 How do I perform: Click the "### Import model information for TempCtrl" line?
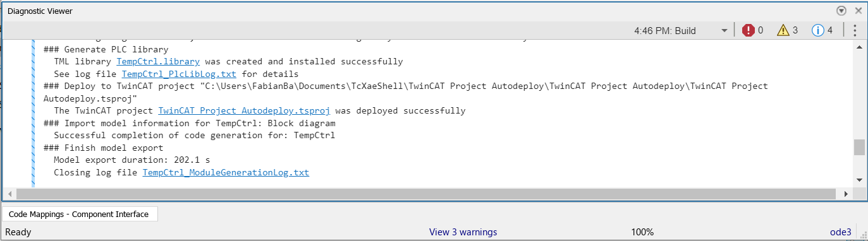click(x=189, y=123)
